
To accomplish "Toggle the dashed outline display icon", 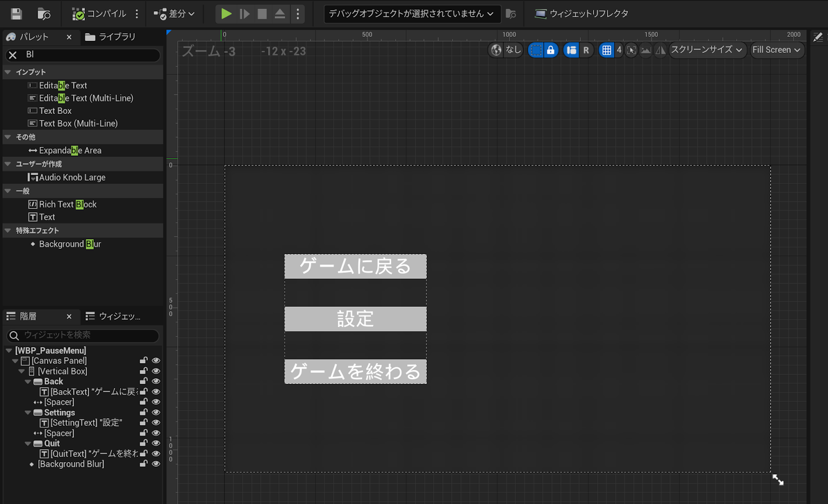I will pos(536,50).
